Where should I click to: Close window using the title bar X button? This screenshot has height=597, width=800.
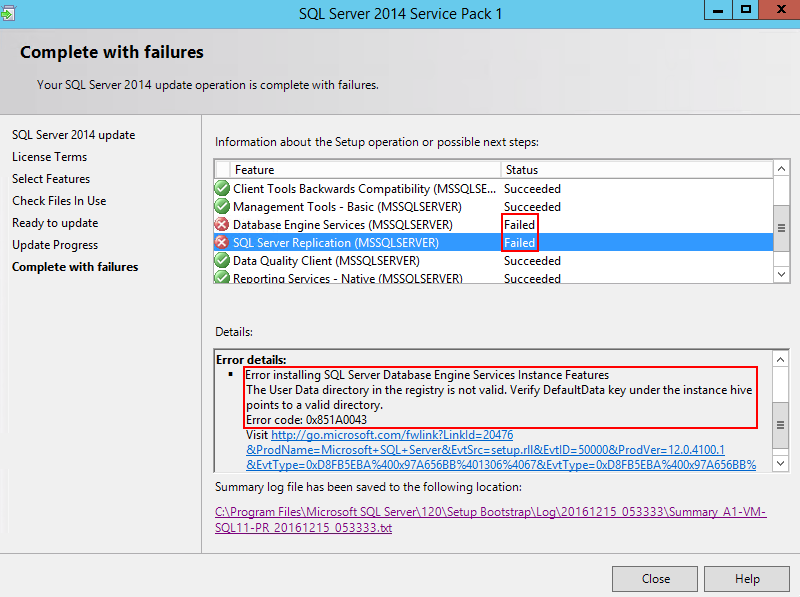pyautogui.click(x=780, y=10)
